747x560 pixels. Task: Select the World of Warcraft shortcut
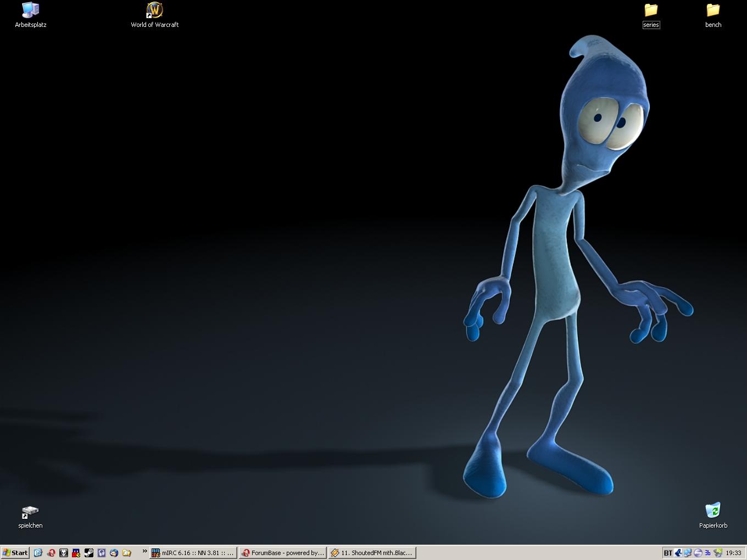coord(155,15)
